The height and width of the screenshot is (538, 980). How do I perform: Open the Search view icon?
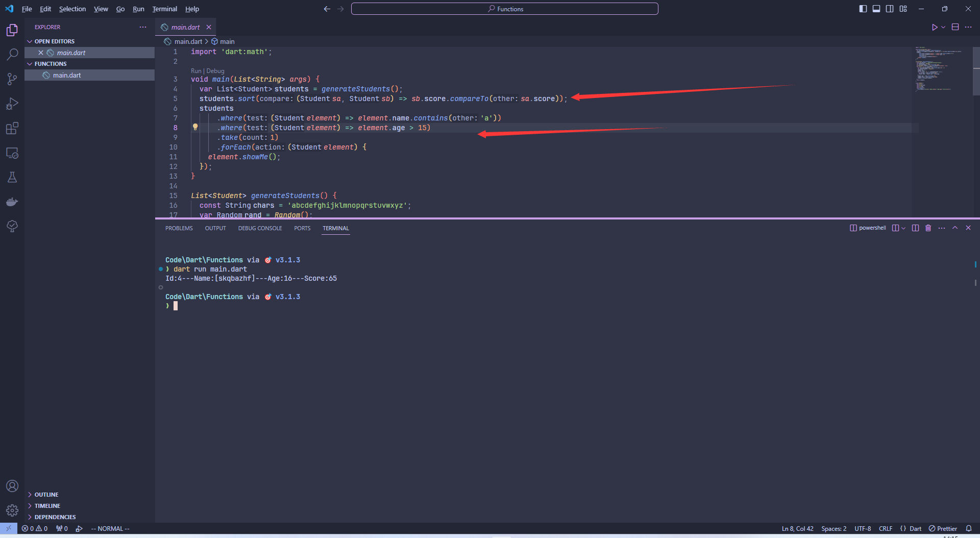coord(12,54)
